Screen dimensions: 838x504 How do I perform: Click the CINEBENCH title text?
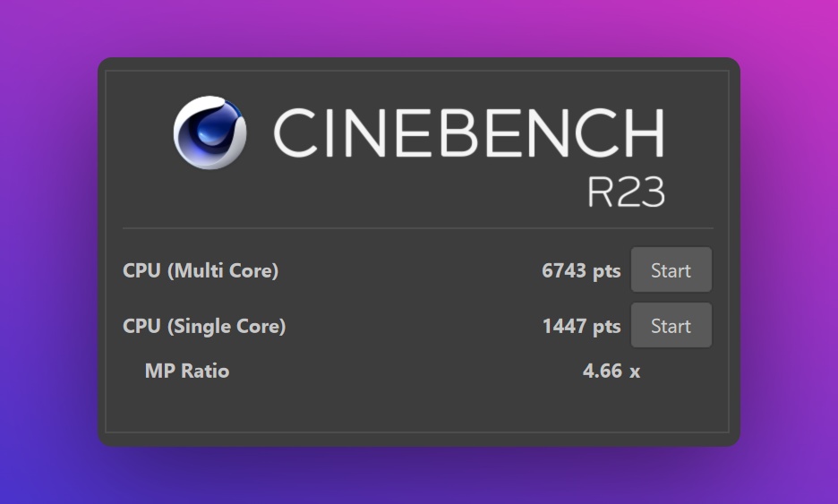(468, 134)
